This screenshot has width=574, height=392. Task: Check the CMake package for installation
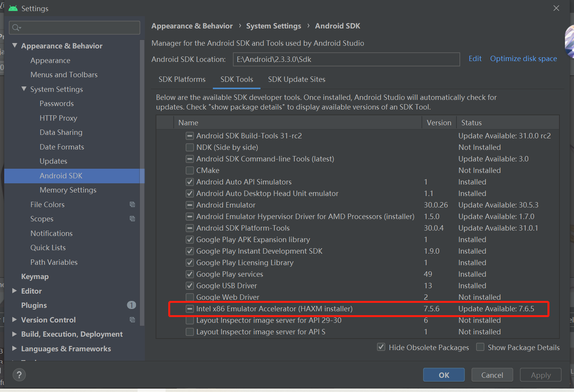[189, 170]
